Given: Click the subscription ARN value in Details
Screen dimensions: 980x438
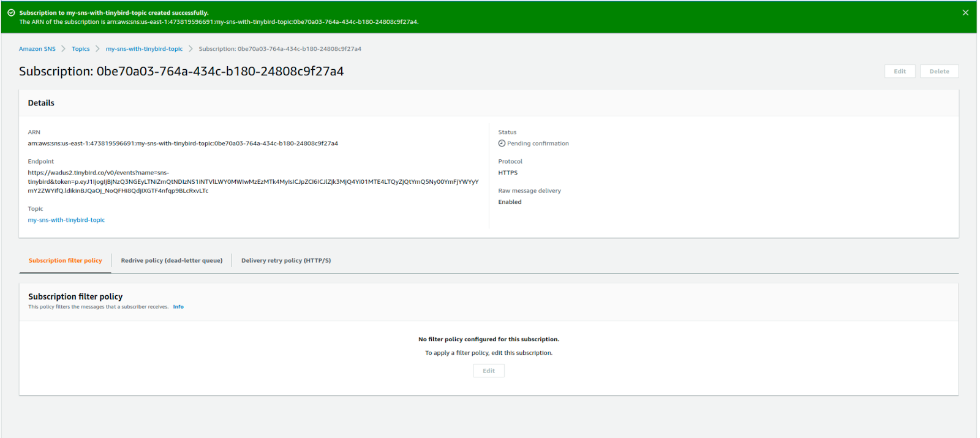Looking at the screenshot, I should (183, 144).
